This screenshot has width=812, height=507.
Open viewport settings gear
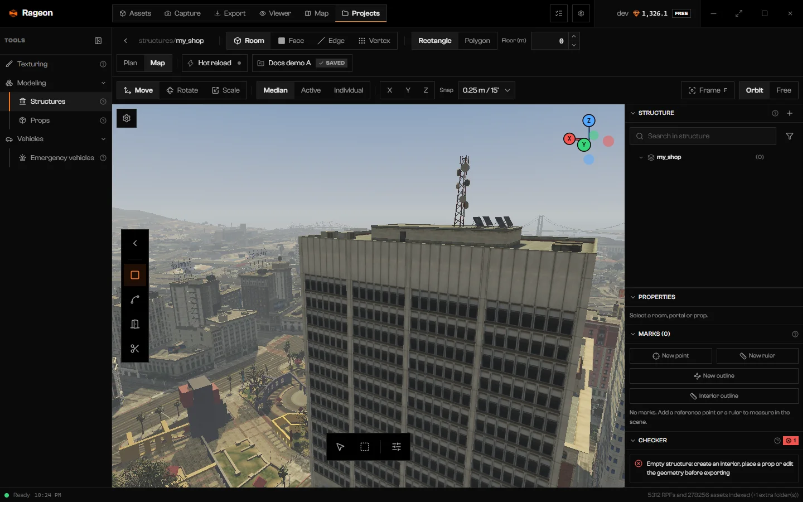point(128,119)
